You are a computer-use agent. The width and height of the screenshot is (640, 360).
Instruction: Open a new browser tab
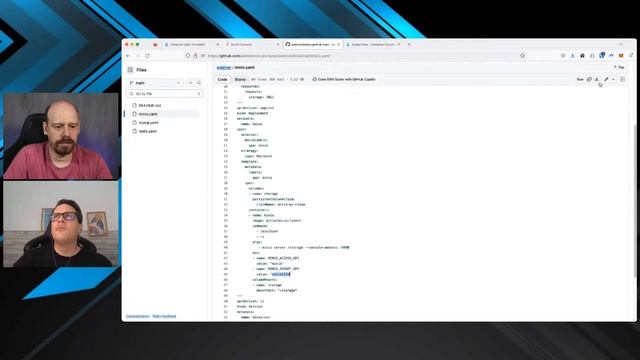[x=409, y=44]
